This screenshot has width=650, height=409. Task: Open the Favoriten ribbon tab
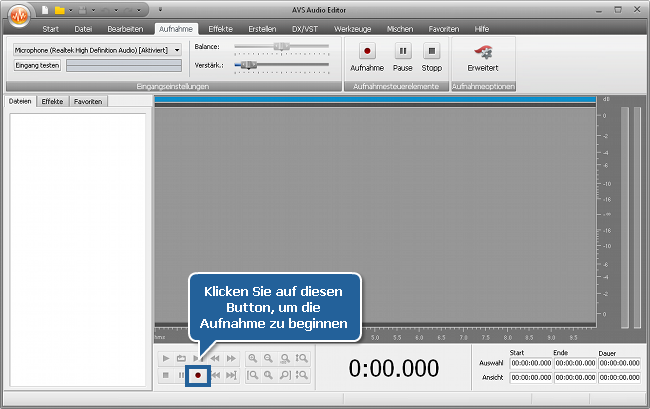(444, 29)
